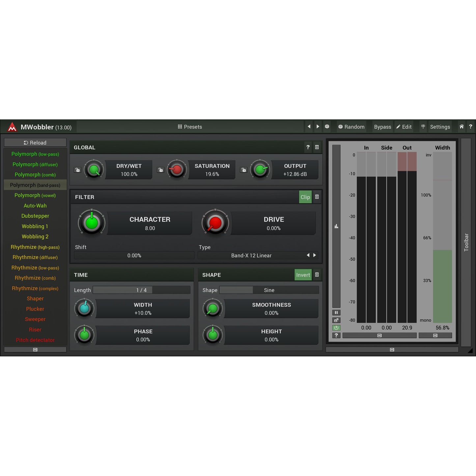Adjust the Shift slider at 0.00%
The height and width of the screenshot is (476, 476).
134,255
